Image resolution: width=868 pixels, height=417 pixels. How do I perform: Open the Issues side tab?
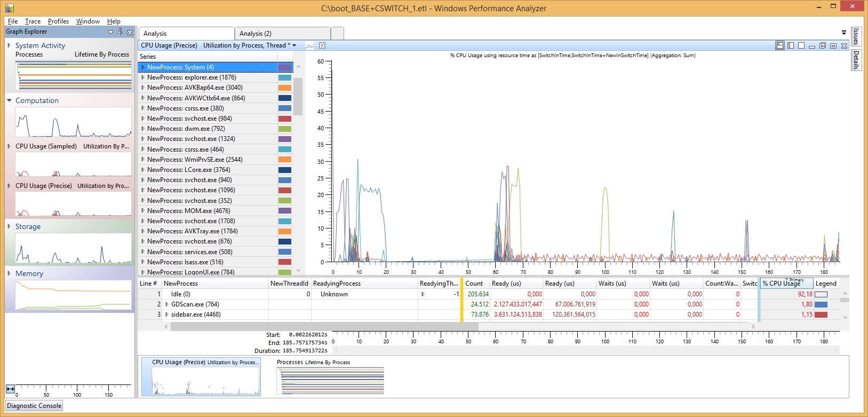tap(856, 36)
